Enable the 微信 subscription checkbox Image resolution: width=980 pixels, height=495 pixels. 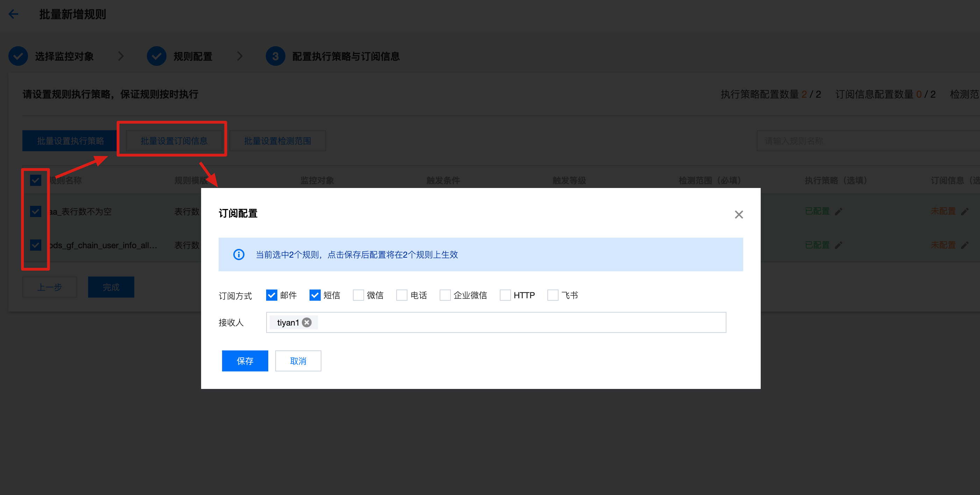pyautogui.click(x=358, y=295)
